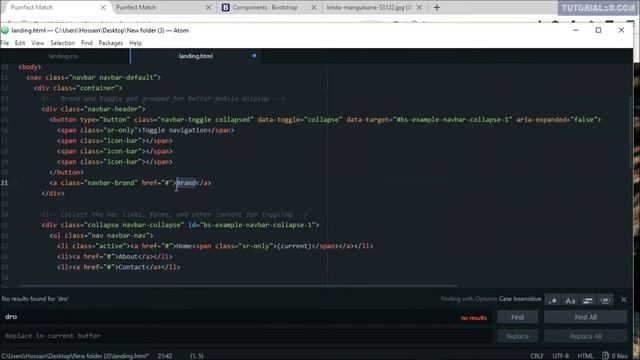Toggle only-in-selection search option
The height and width of the screenshot is (360, 640).
[x=588, y=300]
